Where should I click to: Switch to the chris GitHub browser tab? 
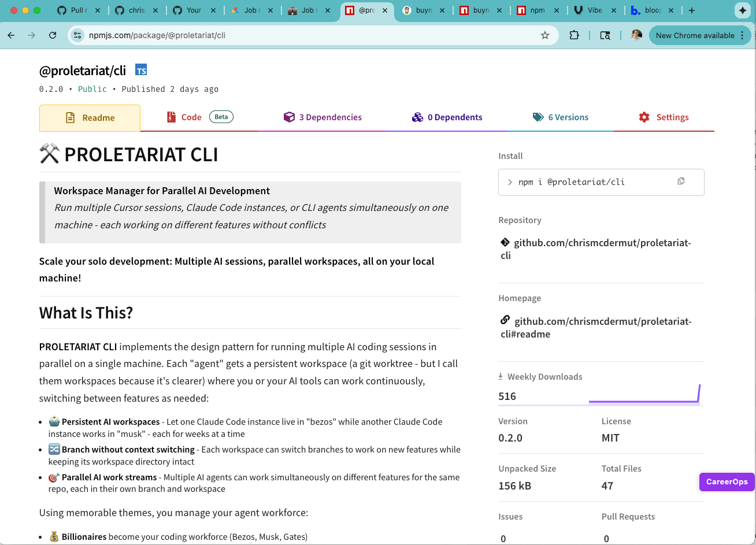(136, 10)
